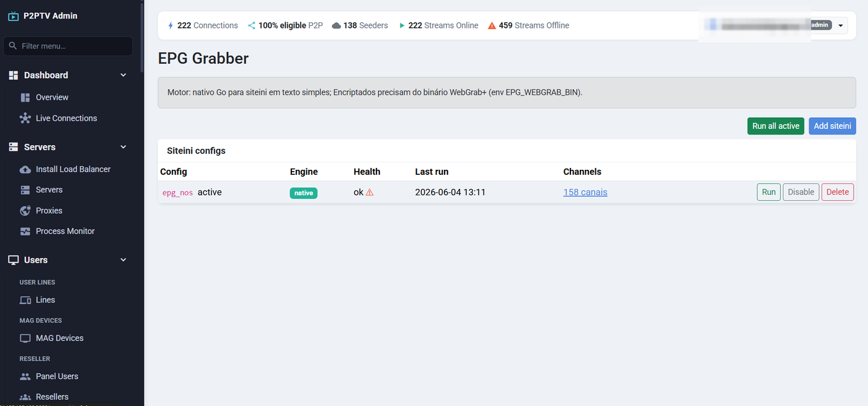Click the Proxies globe icon
Screen dimensions: 868x406
25,211
